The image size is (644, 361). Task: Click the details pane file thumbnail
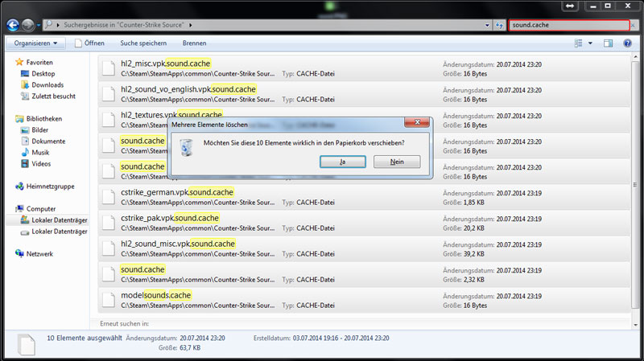(x=27, y=344)
